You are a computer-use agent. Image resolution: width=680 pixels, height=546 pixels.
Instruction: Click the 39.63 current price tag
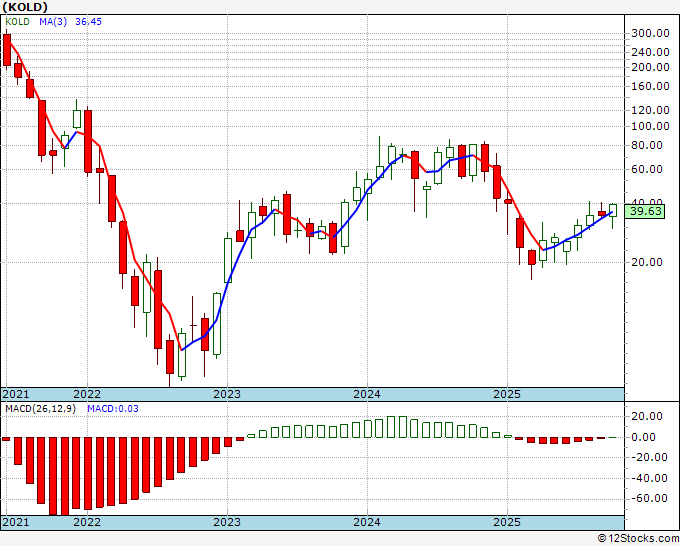[645, 212]
